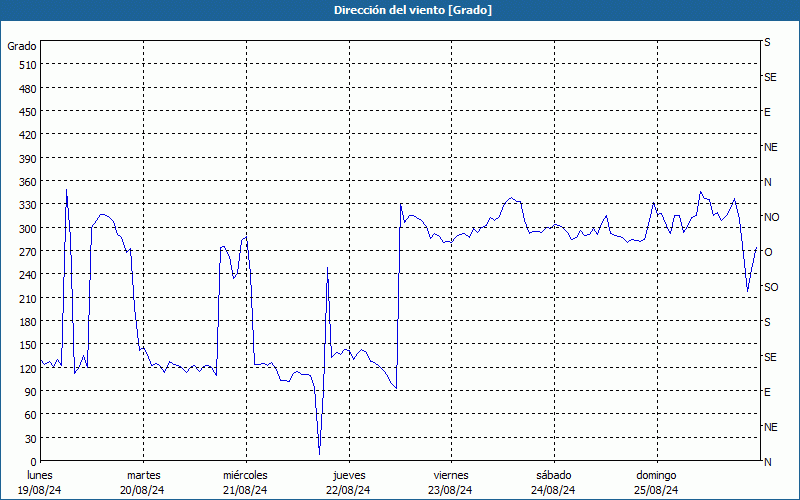The width and height of the screenshot is (800, 500).
Task: Click the 'martes' day label
Action: point(143,475)
